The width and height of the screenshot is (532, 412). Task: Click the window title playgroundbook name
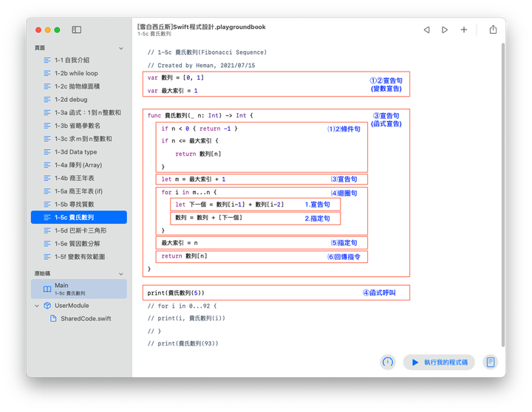click(x=202, y=27)
